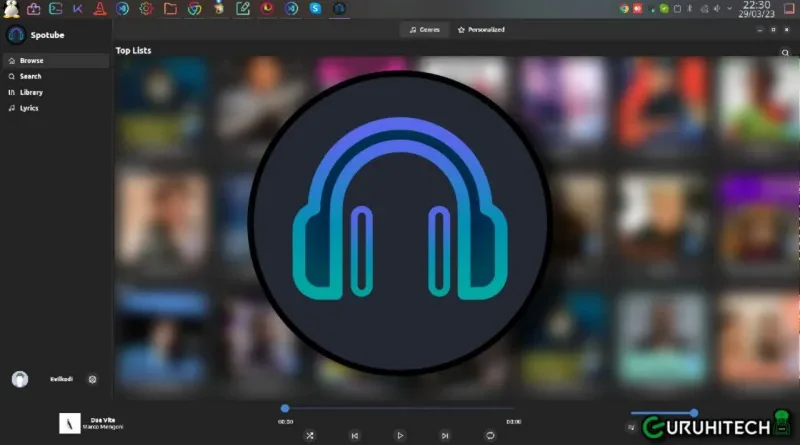
Task: Skip to the next track
Action: tap(445, 435)
